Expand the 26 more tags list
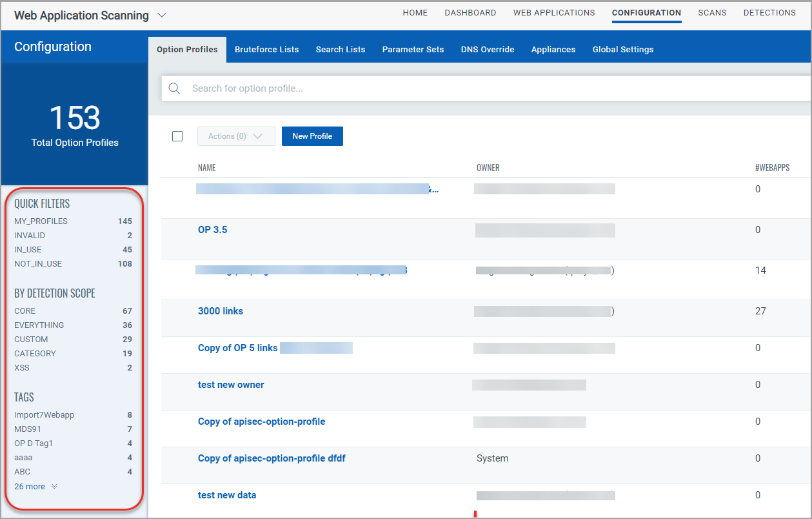 coord(36,487)
